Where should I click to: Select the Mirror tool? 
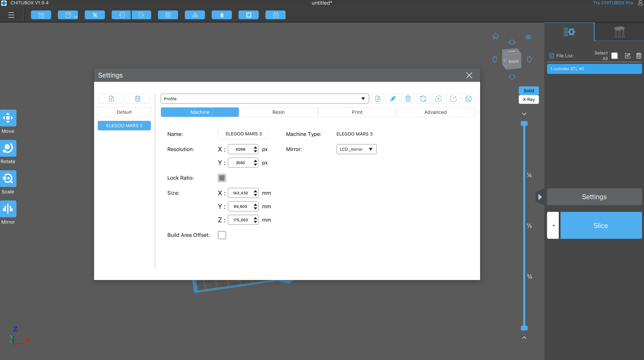[x=8, y=209]
